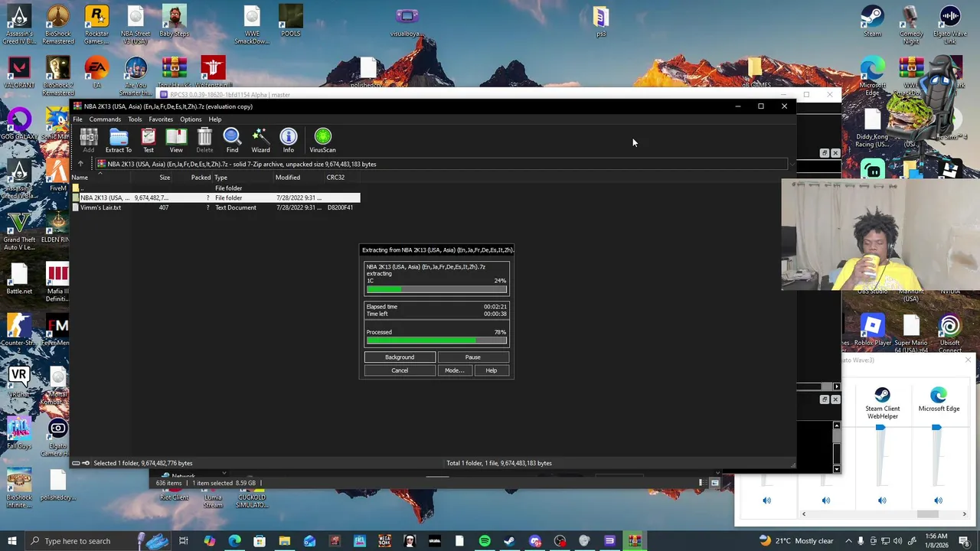Open the Info toolbar icon
980x551 pixels.
pos(289,141)
